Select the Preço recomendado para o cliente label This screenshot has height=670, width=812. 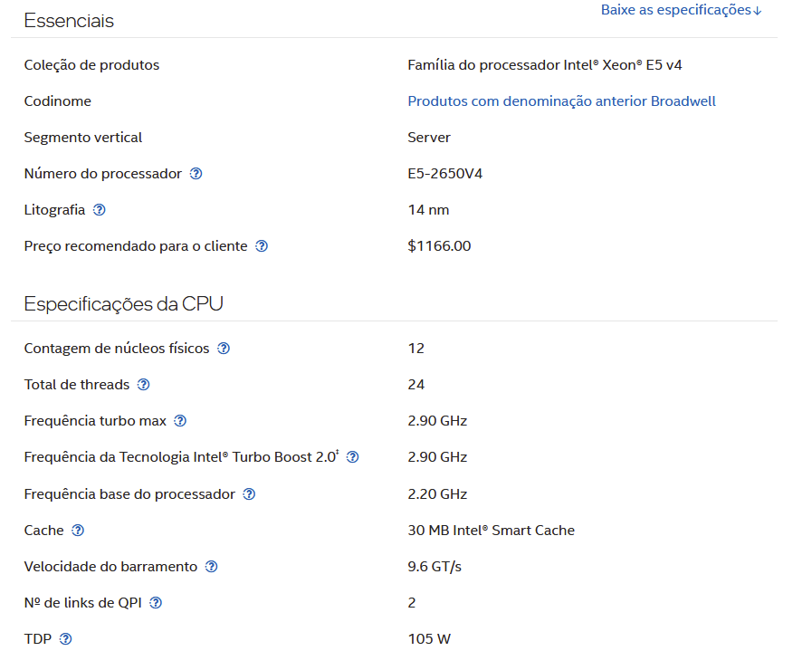(x=136, y=246)
